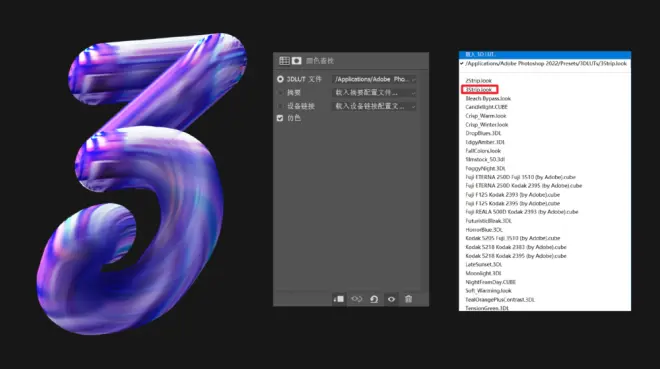Select filmstock_50.3dl preset
660x369 pixels.
[x=485, y=159]
